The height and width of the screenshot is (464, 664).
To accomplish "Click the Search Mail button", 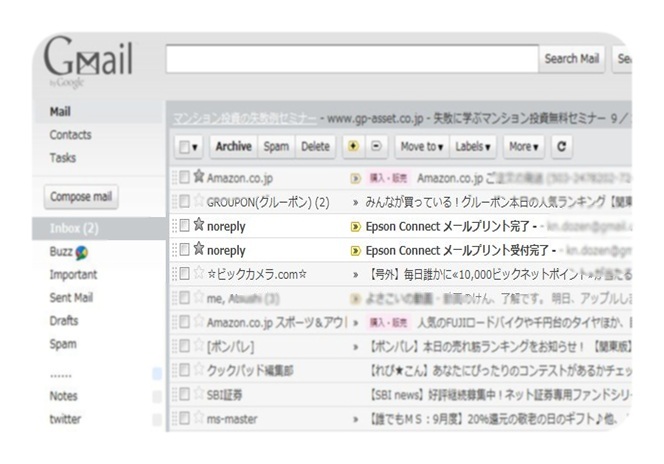I will pos(571,58).
